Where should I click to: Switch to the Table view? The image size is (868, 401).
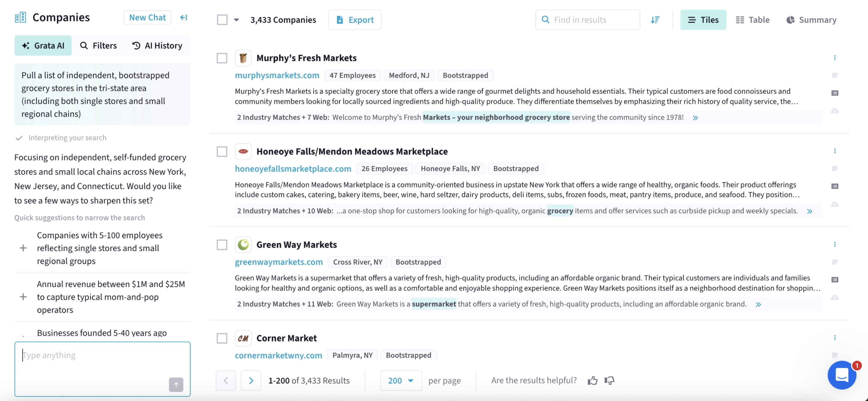click(x=753, y=19)
